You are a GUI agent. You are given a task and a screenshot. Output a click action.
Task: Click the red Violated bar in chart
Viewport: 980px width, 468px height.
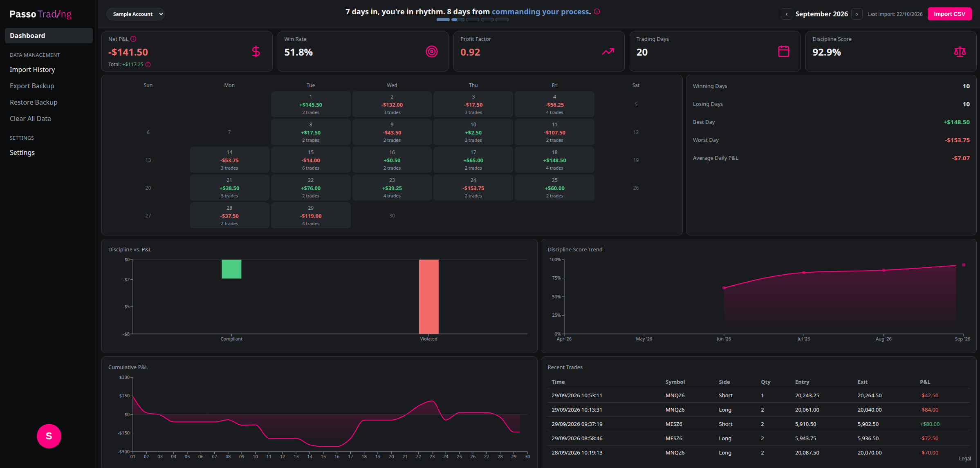(428, 296)
